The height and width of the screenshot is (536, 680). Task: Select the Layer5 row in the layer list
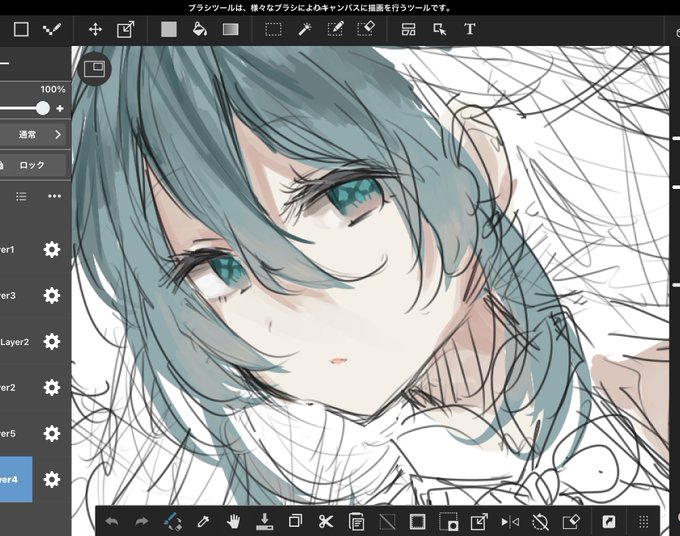(x=16, y=434)
